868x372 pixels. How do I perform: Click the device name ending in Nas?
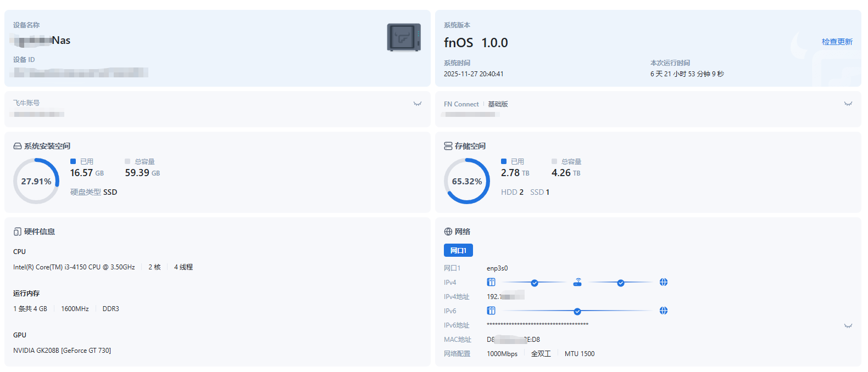coord(42,40)
